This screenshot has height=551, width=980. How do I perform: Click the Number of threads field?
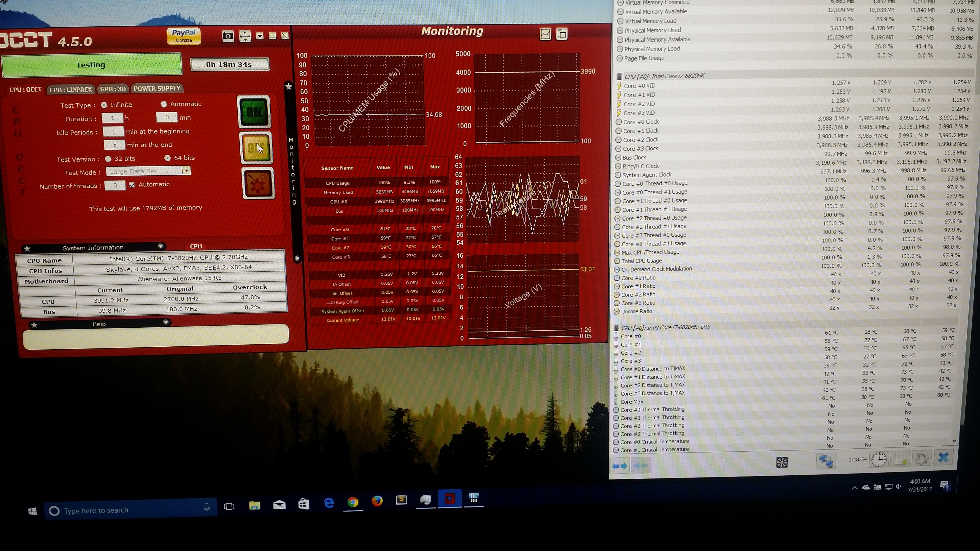(x=115, y=186)
